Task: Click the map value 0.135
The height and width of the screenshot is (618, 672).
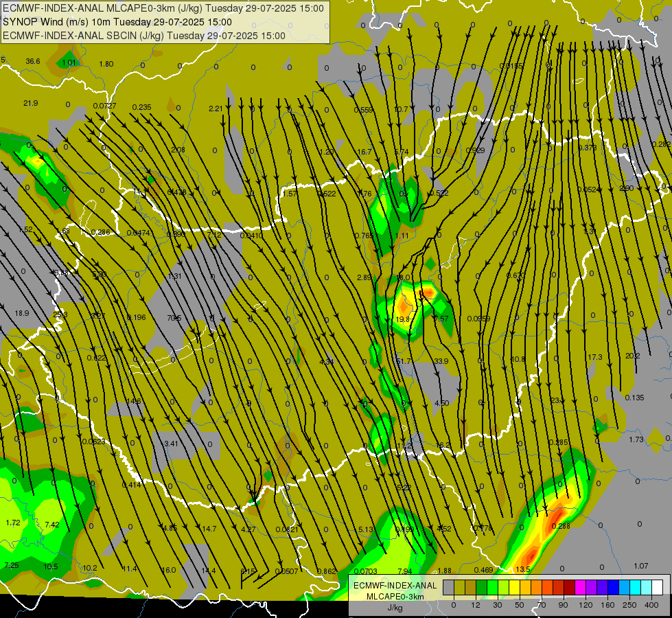Action: pos(635,398)
